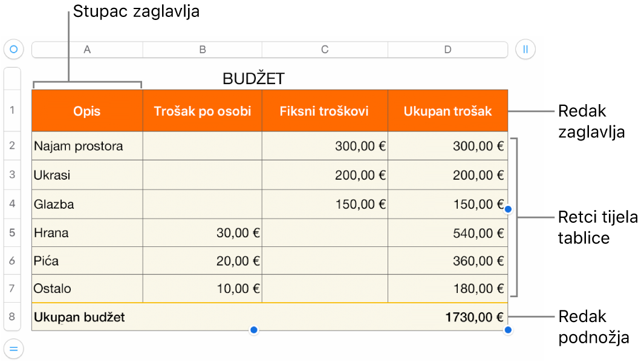Select row 5 number tab
The width and height of the screenshot is (644, 362).
[12, 233]
